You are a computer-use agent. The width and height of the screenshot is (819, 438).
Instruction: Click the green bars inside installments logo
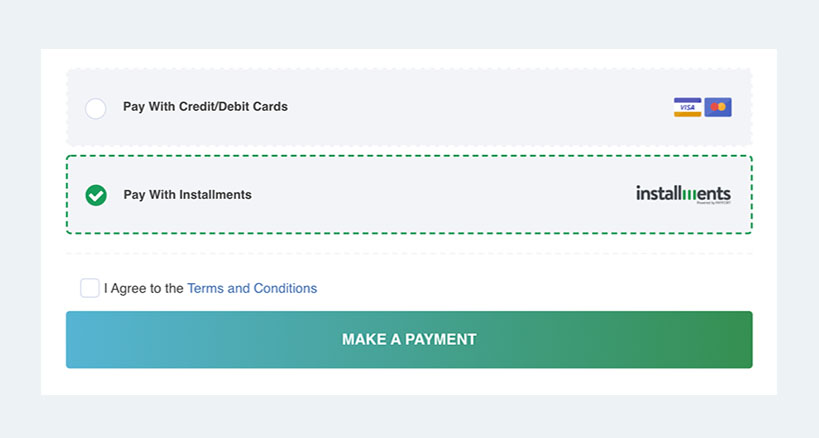point(689,194)
